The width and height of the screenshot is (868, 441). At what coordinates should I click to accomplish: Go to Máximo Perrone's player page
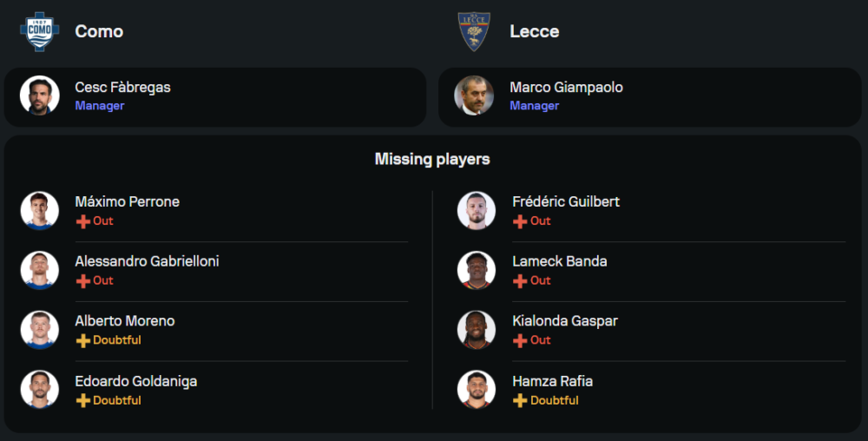pos(127,201)
